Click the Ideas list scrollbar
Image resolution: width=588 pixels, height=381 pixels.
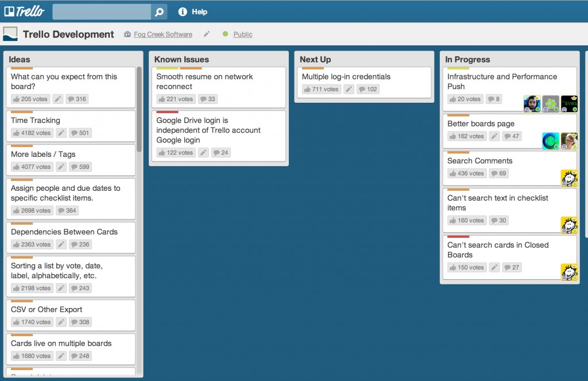(139, 109)
